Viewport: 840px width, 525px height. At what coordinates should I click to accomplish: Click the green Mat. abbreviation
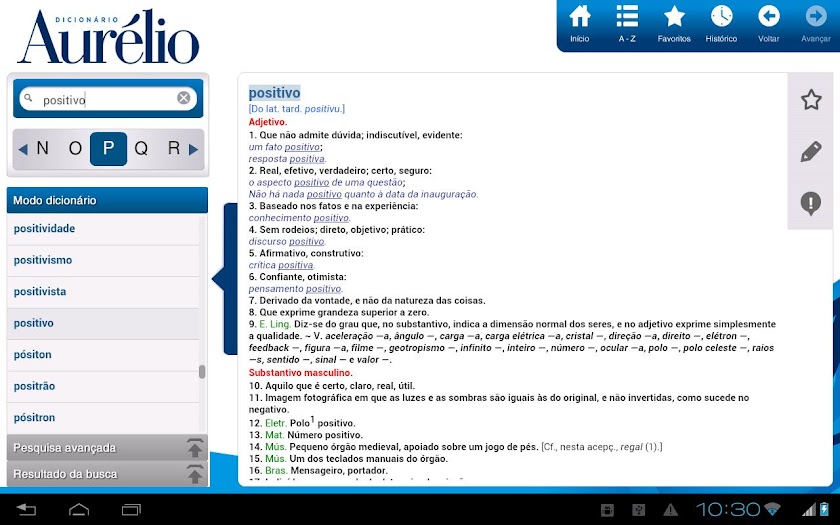[x=274, y=435]
